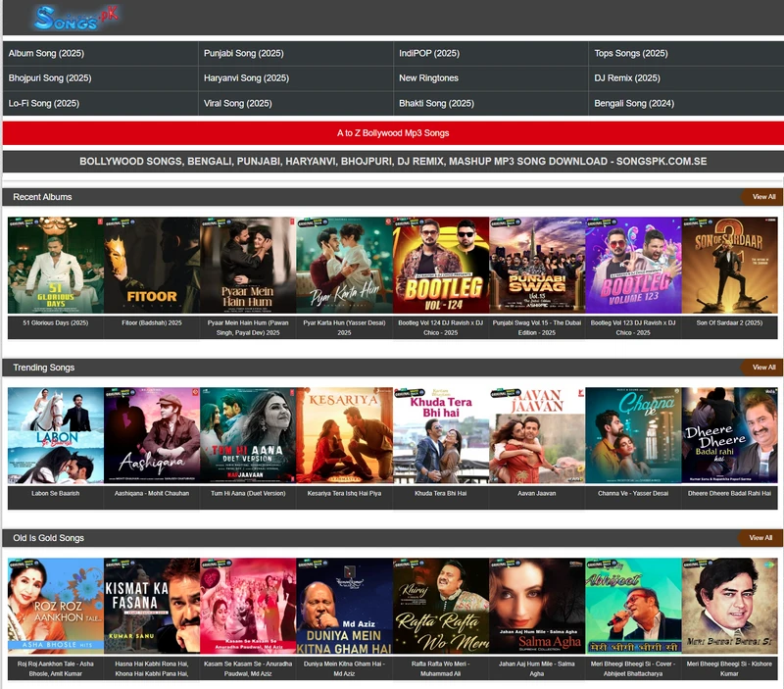Screen dimensions: 784x689
Task: Open the Punjabi Song (2025) category
Action: pos(243,53)
